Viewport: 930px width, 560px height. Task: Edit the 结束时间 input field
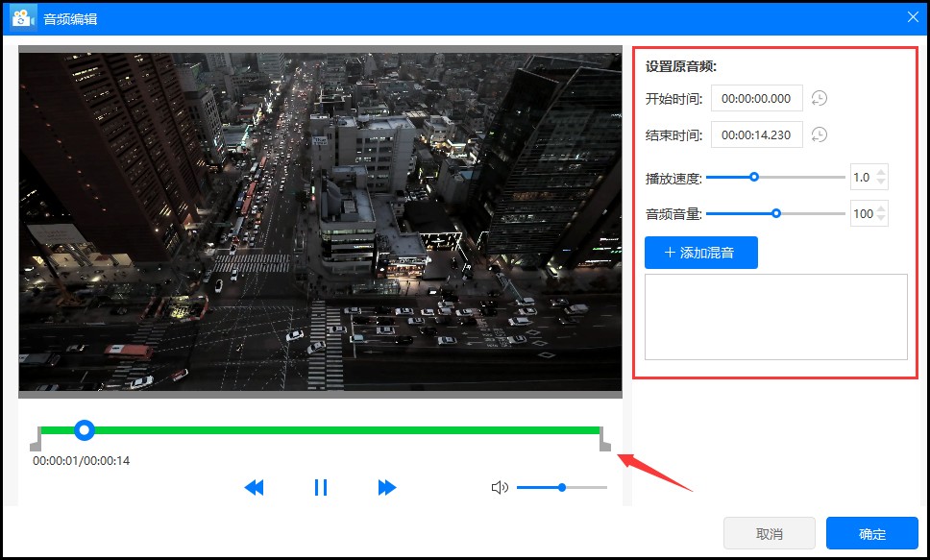756,134
